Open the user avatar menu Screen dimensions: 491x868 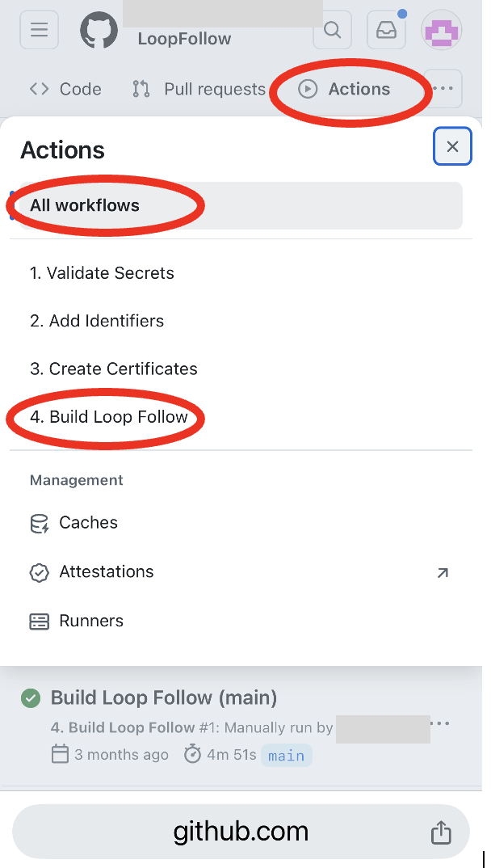[441, 31]
